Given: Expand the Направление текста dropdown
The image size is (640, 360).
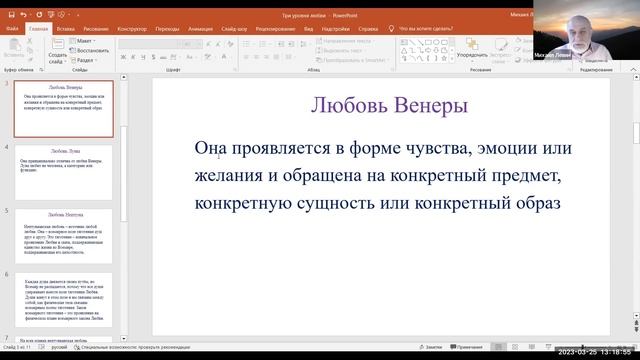Looking at the screenshot, I should (x=347, y=41).
